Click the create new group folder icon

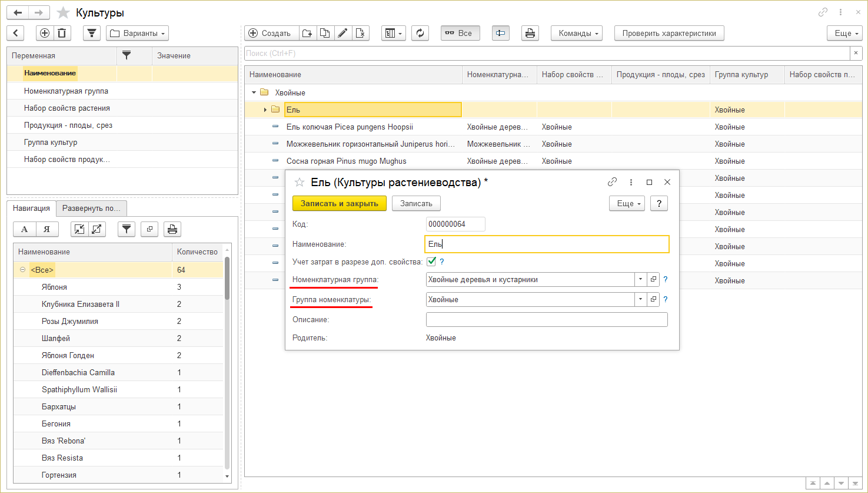pyautogui.click(x=307, y=34)
